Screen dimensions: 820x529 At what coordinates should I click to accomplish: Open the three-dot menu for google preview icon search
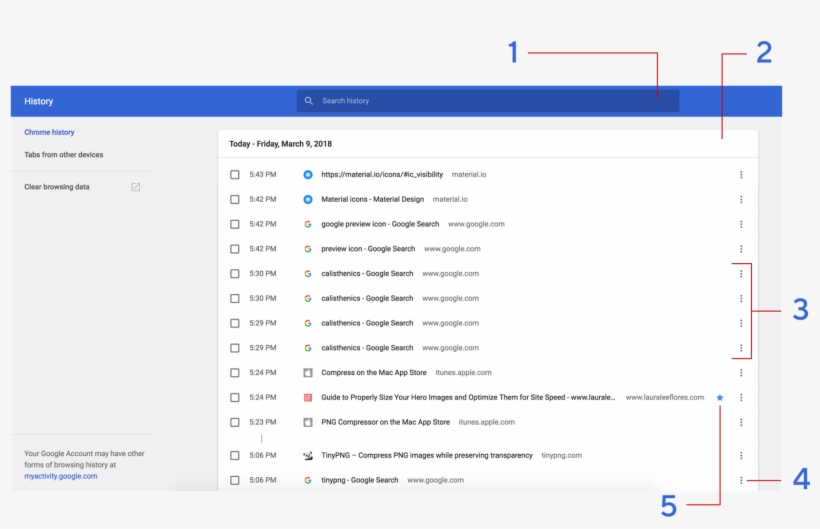741,224
